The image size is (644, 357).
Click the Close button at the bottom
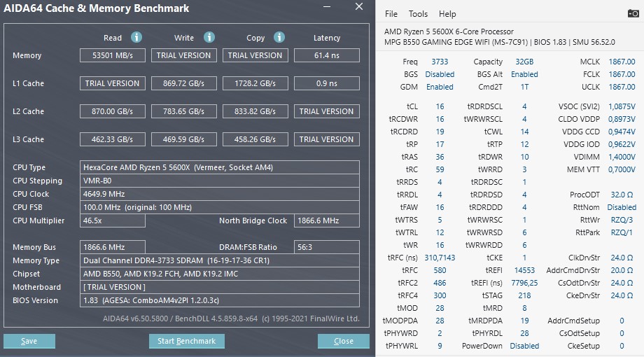coord(344,341)
